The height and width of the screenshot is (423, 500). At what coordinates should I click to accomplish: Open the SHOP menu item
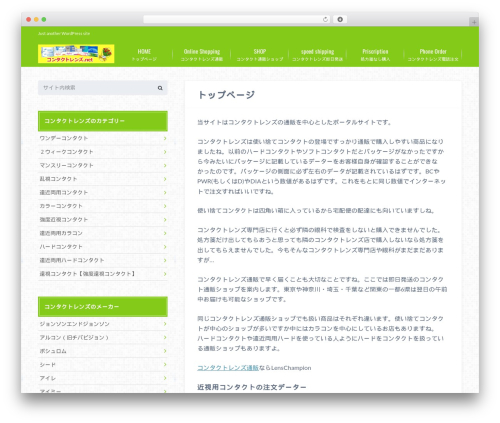(260, 55)
